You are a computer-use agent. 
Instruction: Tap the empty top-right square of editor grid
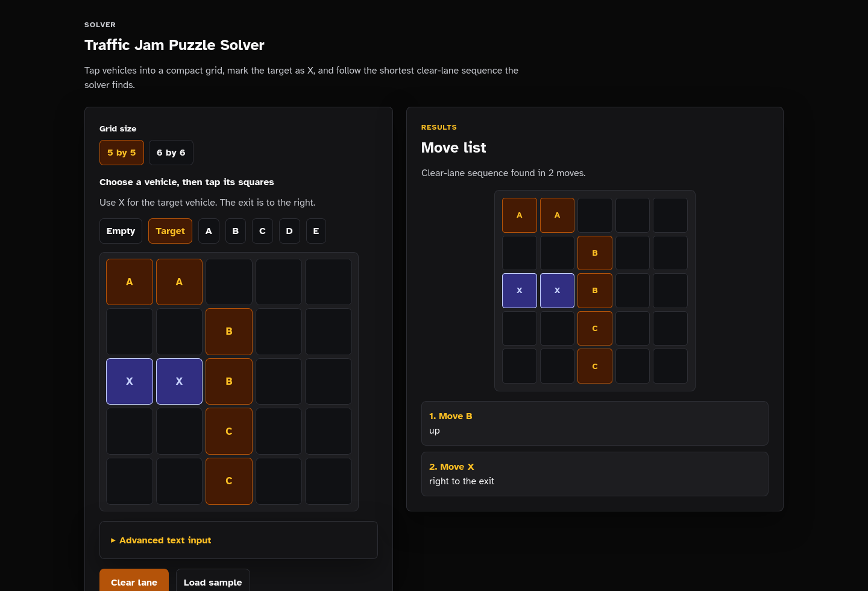click(x=329, y=282)
